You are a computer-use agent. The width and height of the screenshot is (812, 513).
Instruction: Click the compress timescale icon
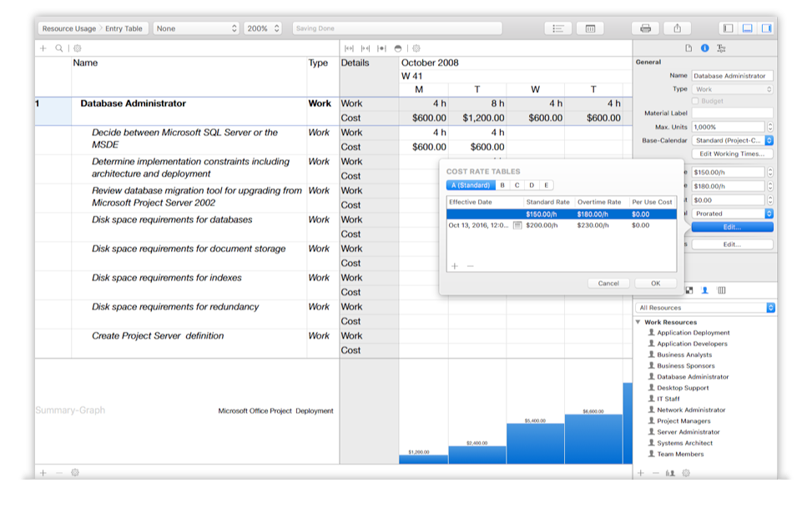[365, 48]
